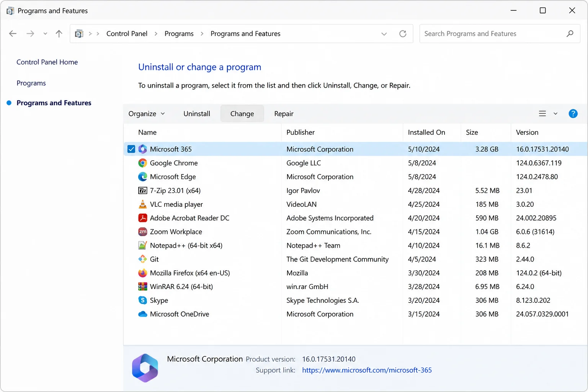This screenshot has width=588, height=392.
Task: Go up one level with up arrow
Action: (x=59, y=34)
